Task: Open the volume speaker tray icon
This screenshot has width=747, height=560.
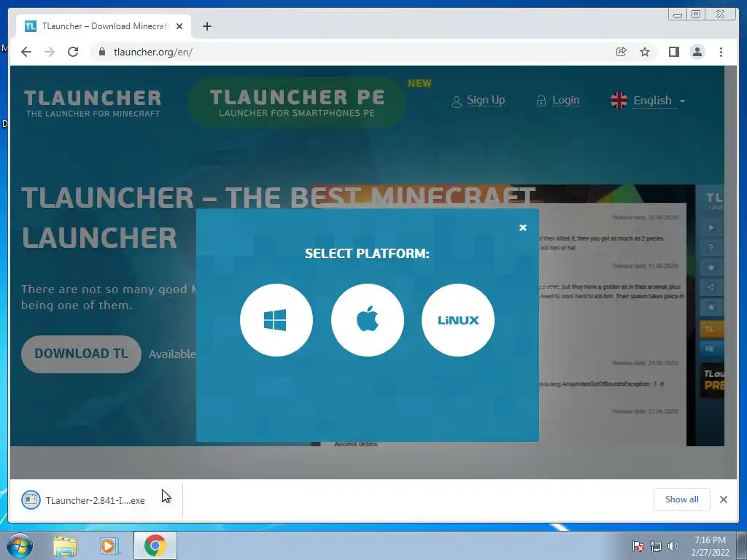Action: click(673, 546)
